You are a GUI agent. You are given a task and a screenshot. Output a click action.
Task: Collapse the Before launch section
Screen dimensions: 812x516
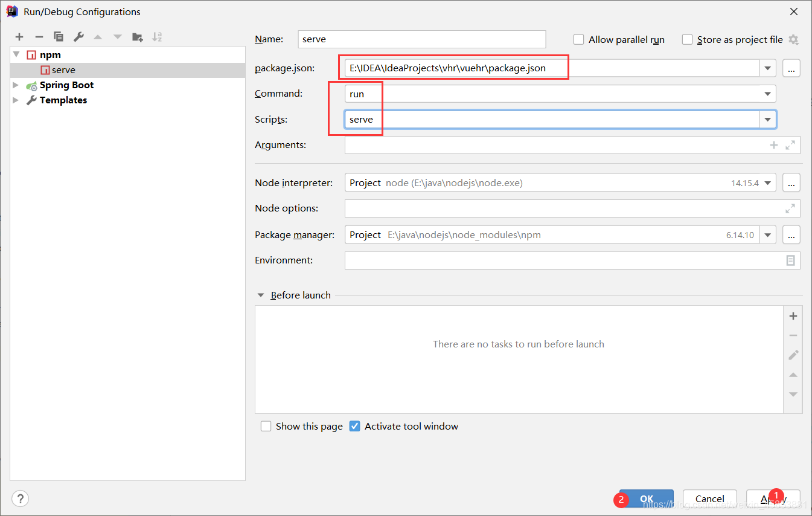(x=261, y=295)
